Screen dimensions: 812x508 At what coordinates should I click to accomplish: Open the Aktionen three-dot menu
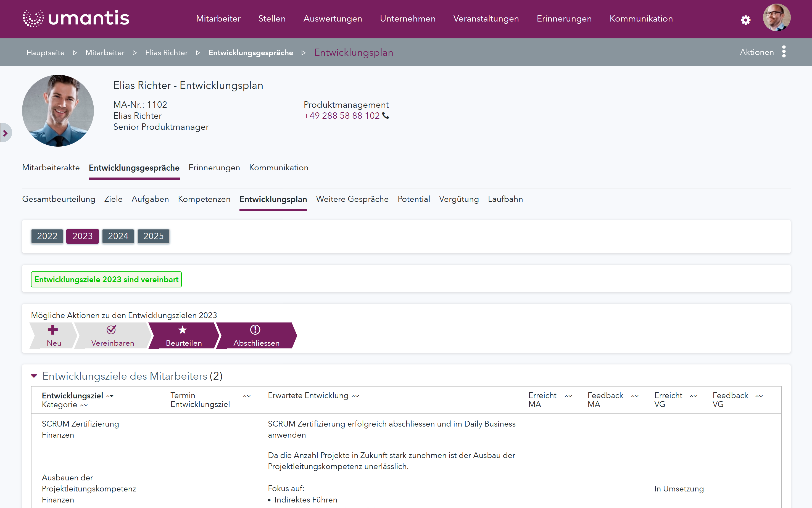click(784, 52)
